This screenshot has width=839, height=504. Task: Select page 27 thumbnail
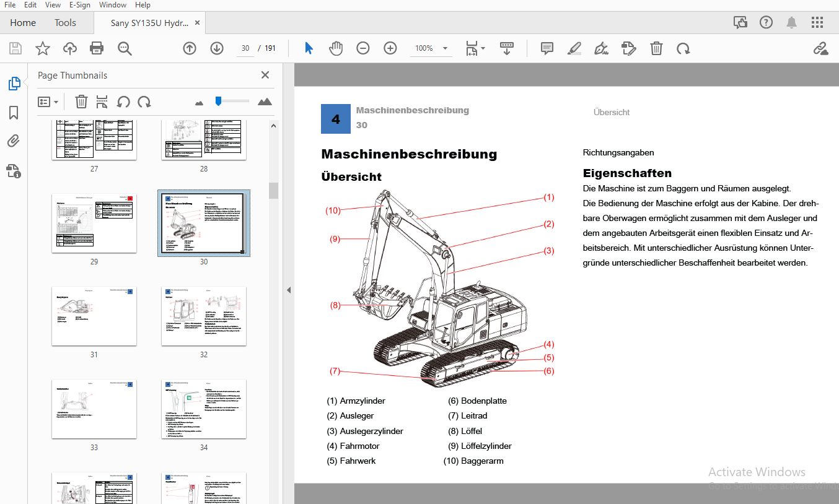click(94, 141)
